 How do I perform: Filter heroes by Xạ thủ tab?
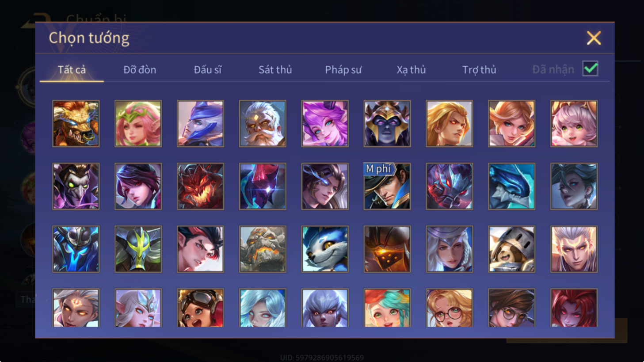click(411, 70)
